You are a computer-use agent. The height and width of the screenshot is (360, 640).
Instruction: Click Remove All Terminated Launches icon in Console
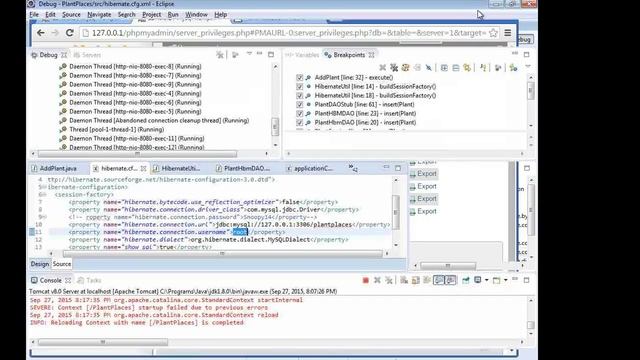[389, 280]
